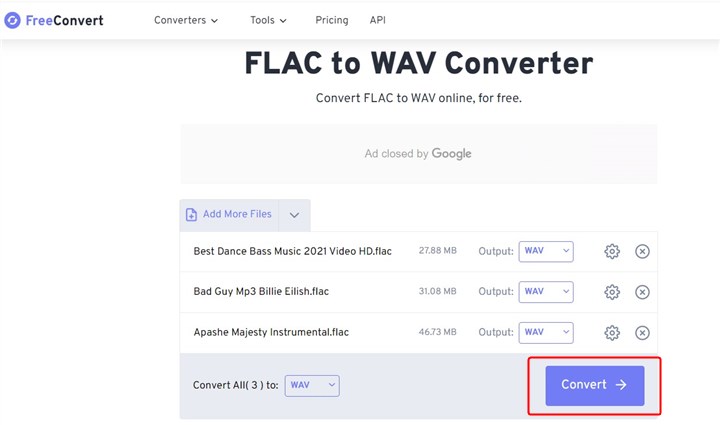
Task: Click the Apashe Majesty Instrumental.flac filename
Action: coord(271,332)
